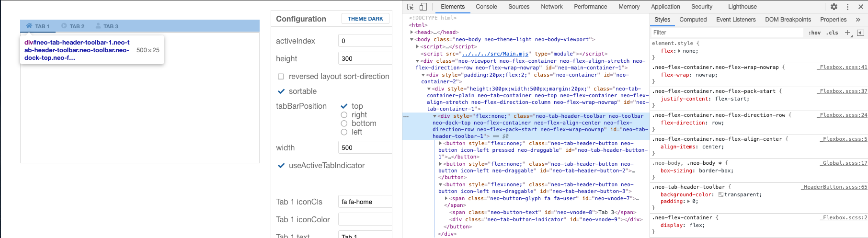Click the new style rule plus icon
Screen dimensions: 868x238
pos(848,33)
